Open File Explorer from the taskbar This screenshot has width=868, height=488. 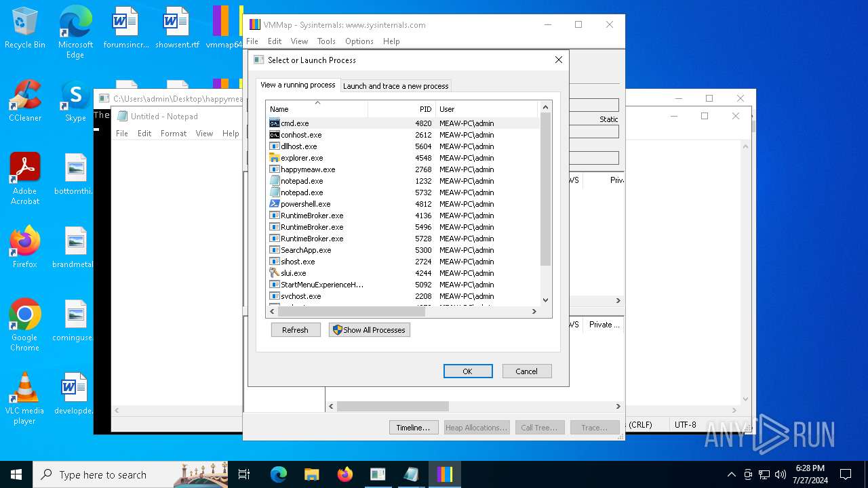pos(311,474)
